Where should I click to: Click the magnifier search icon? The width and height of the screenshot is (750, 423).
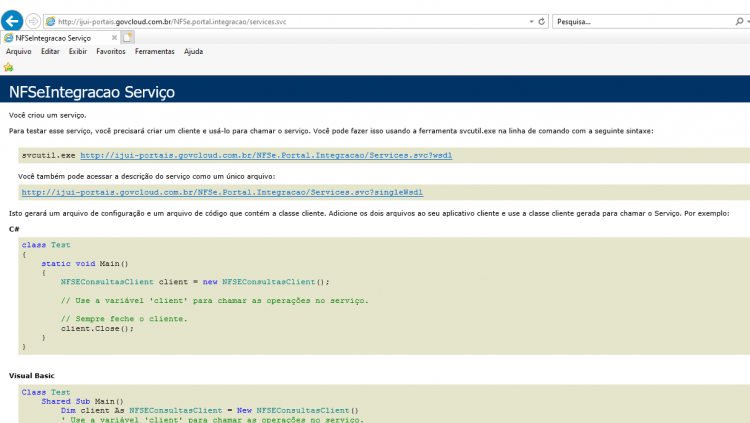coord(739,22)
